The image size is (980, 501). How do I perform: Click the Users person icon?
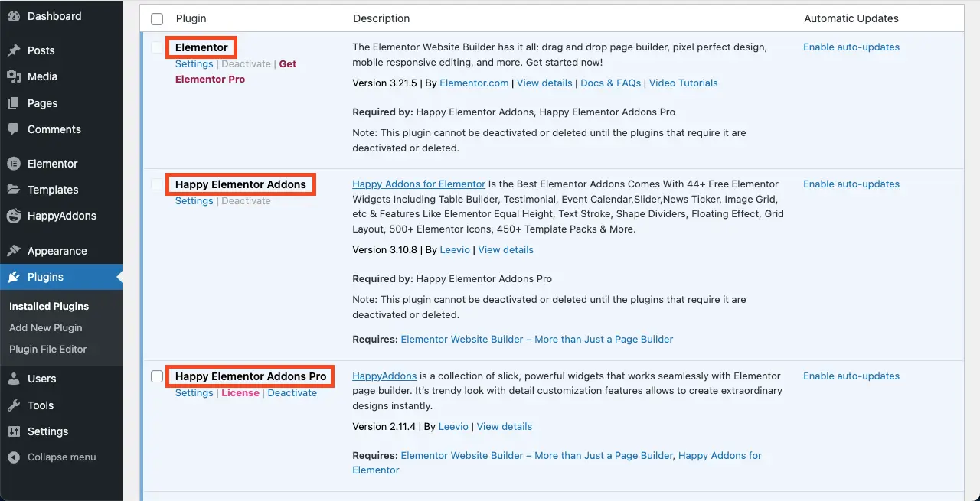14,379
